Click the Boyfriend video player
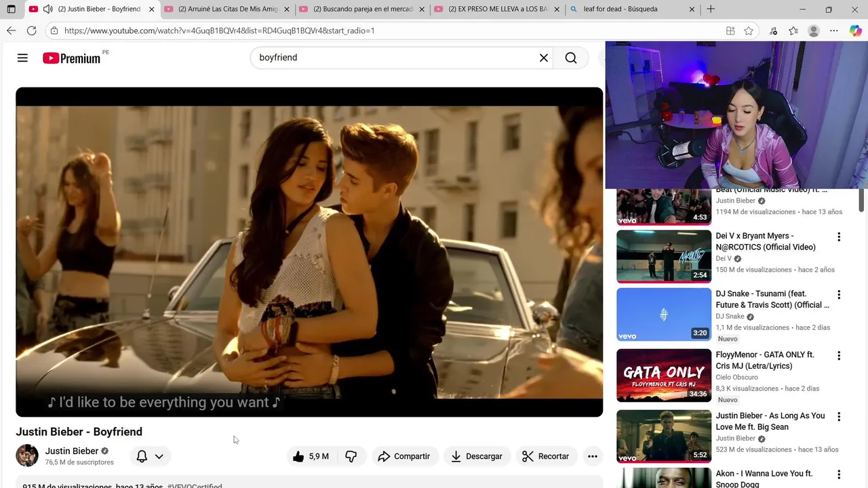Image resolution: width=868 pixels, height=488 pixels. pyautogui.click(x=309, y=251)
